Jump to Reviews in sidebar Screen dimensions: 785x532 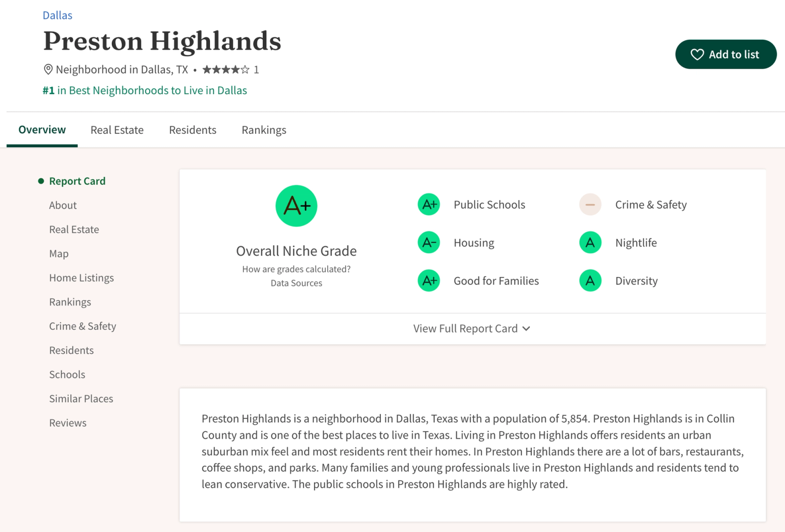(x=68, y=423)
